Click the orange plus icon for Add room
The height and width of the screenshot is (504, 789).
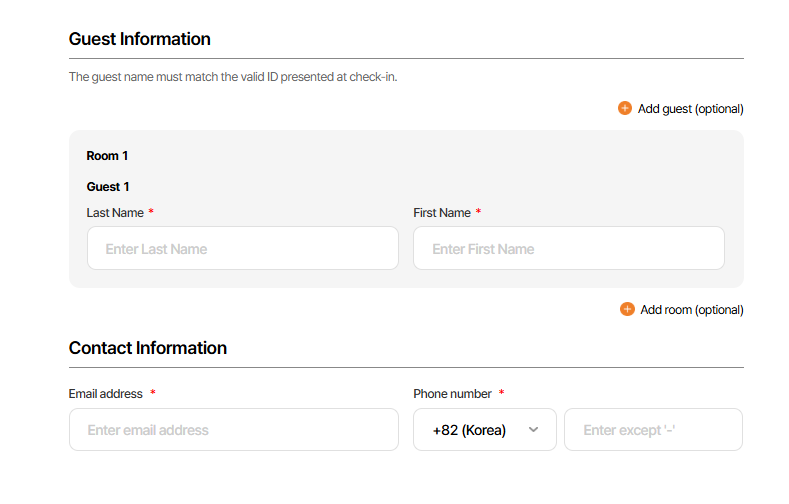click(627, 309)
